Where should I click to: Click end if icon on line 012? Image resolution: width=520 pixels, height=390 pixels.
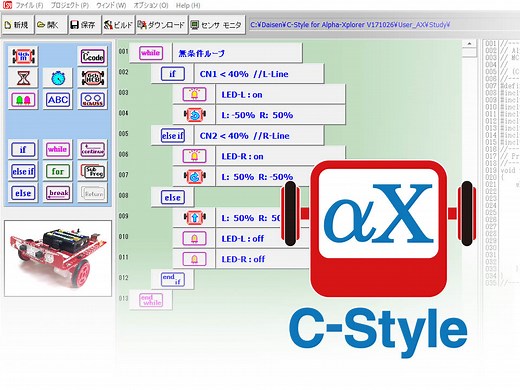173,280
